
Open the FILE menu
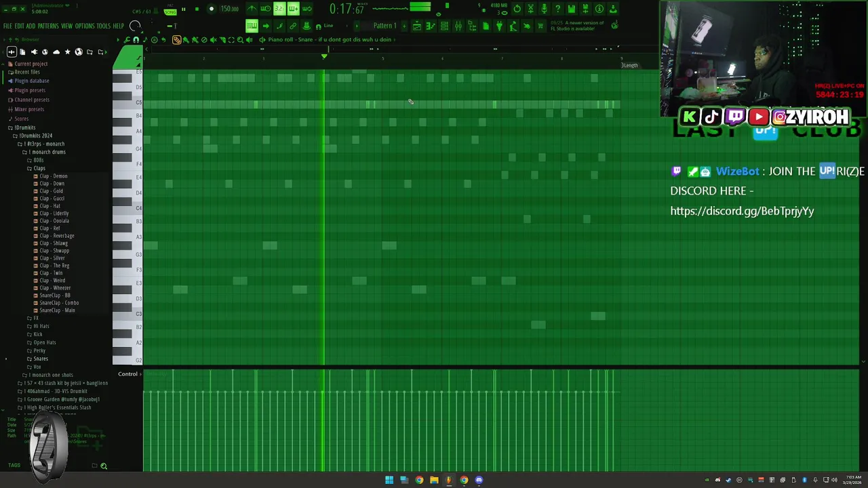[x=7, y=26]
